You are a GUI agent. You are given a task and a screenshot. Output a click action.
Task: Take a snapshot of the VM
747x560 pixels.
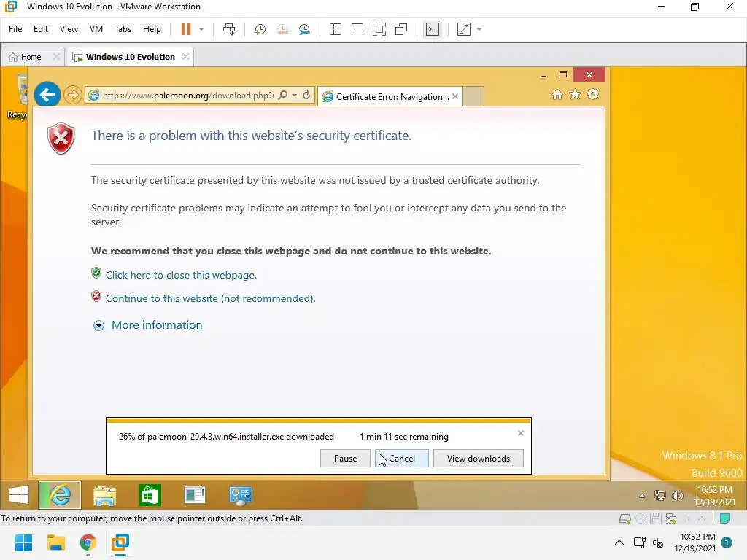point(260,29)
